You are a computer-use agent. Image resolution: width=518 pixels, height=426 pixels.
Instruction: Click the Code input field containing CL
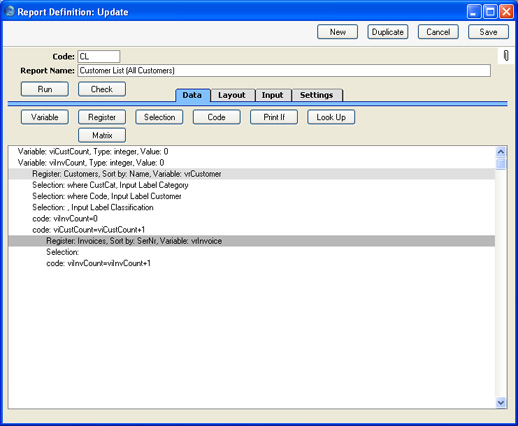(x=99, y=56)
